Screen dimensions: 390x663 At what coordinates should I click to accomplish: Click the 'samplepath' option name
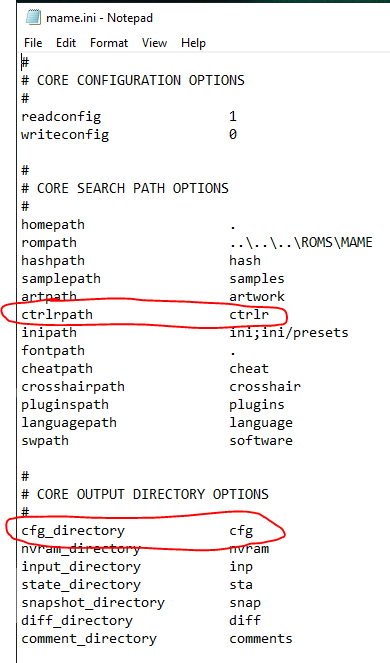tap(61, 279)
